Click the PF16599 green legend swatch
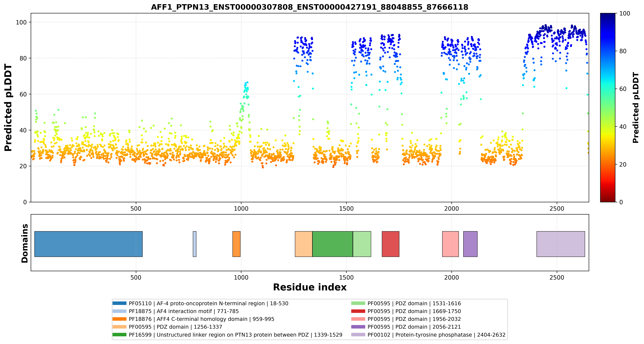Image resolution: width=644 pixels, height=344 pixels. click(x=120, y=335)
